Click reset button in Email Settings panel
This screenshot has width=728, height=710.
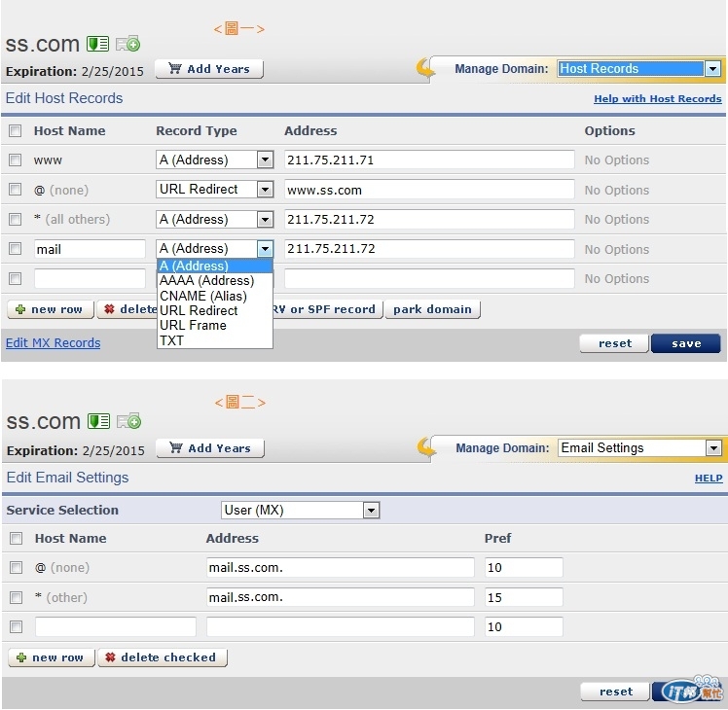(x=615, y=692)
